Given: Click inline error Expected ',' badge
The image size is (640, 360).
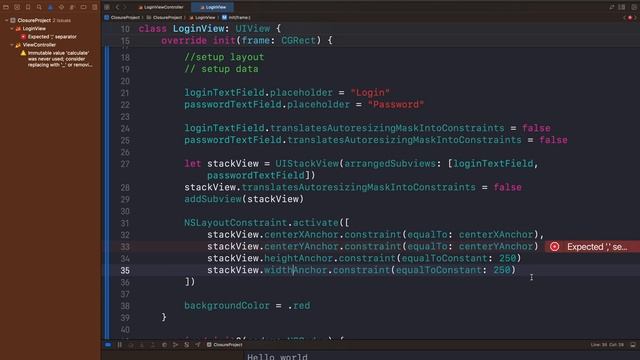Looking at the screenshot, I should click(x=592, y=247).
